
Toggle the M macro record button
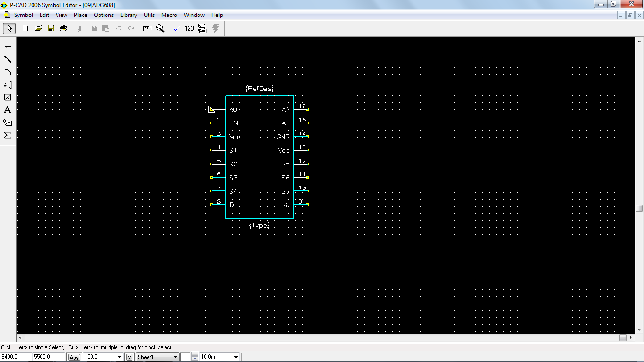(130, 357)
